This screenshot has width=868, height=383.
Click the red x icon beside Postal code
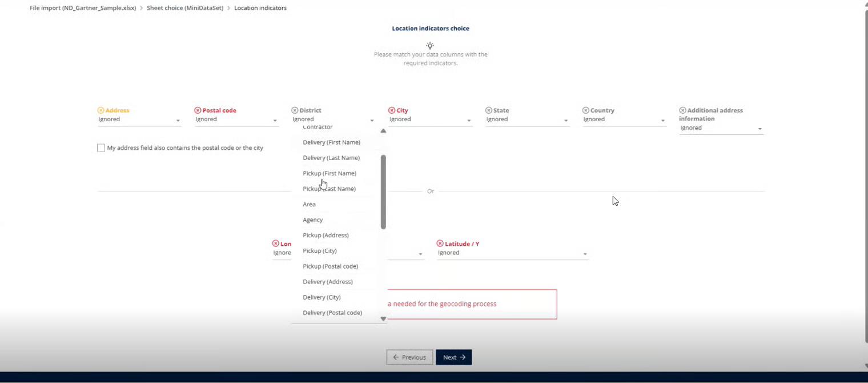tap(198, 110)
